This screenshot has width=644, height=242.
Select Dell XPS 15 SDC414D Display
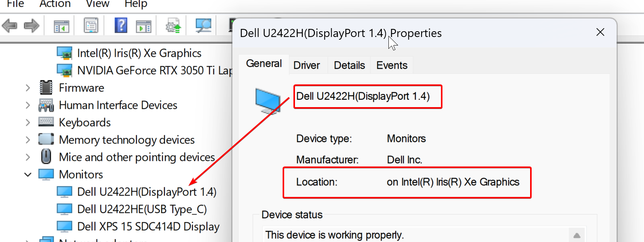pyautogui.click(x=148, y=227)
